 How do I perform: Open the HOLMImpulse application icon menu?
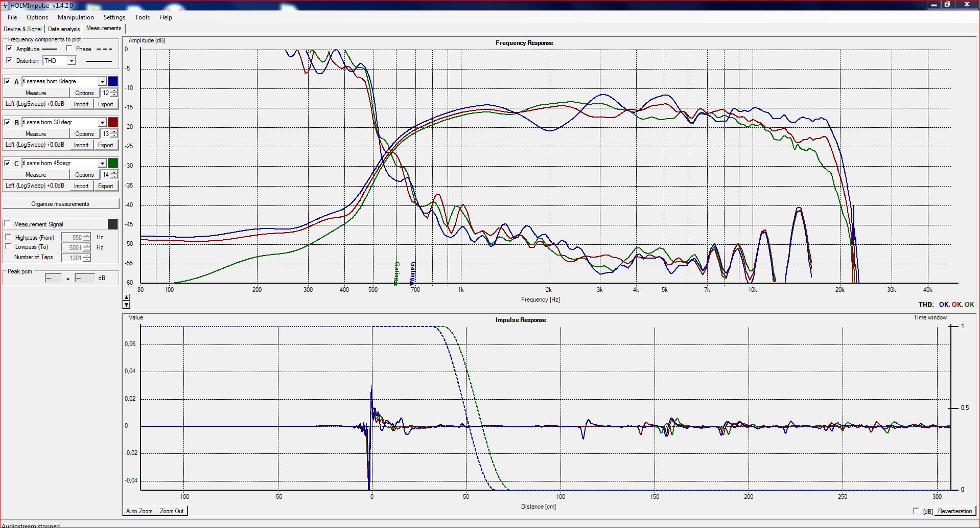click(x=5, y=5)
